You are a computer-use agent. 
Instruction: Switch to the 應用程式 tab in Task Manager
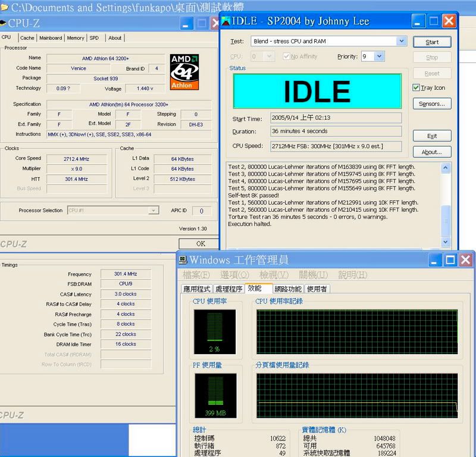197,289
